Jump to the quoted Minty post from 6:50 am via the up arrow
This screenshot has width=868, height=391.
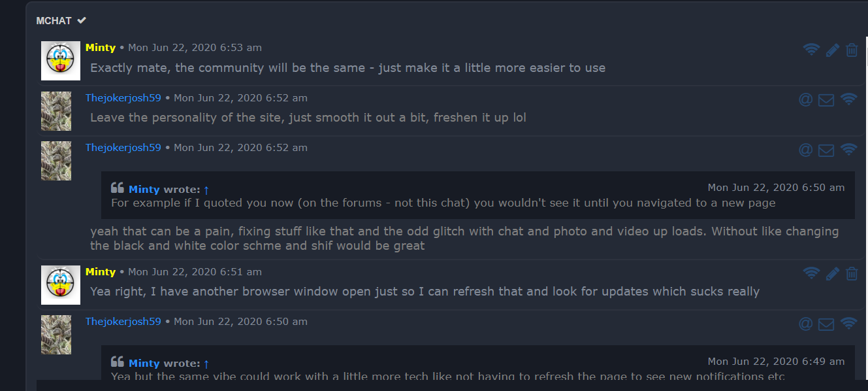[206, 190]
